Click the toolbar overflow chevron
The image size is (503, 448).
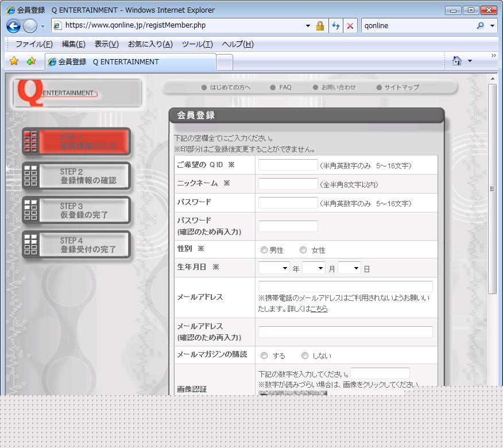494,56
